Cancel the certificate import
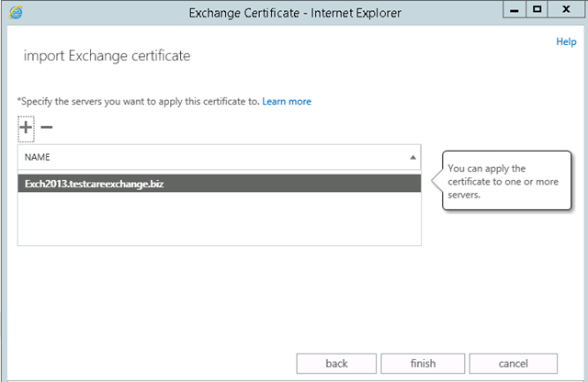Viewport: 588px width, 382px height. tap(513, 364)
